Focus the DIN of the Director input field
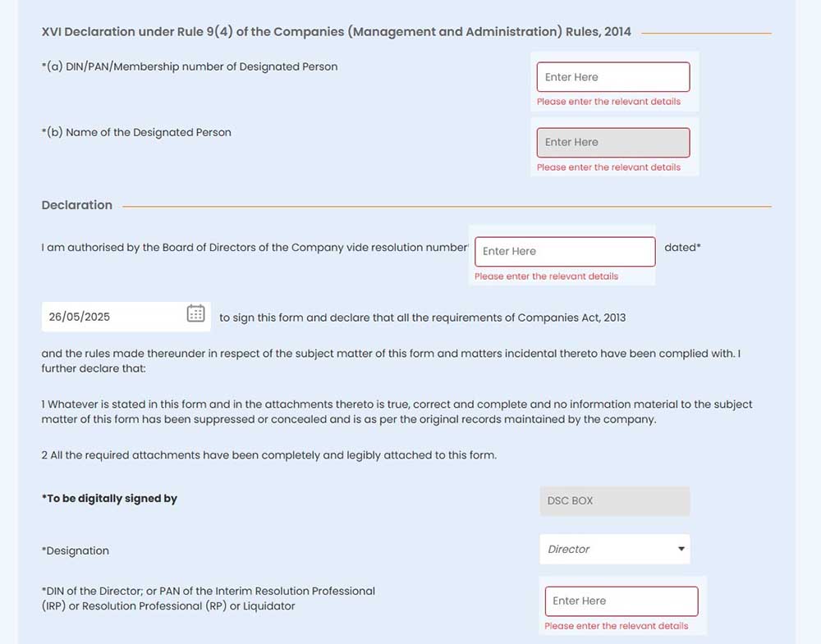 click(621, 601)
